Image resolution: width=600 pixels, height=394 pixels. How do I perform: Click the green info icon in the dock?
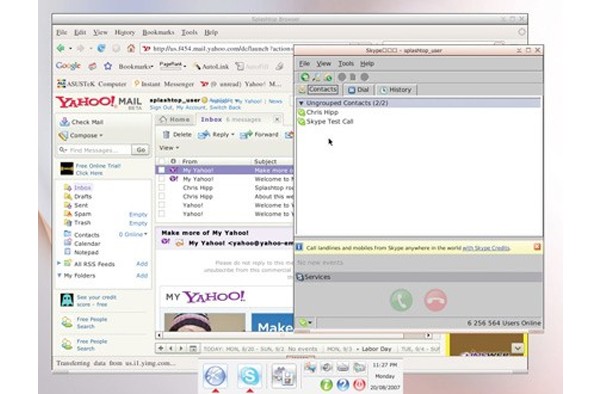coord(326,384)
